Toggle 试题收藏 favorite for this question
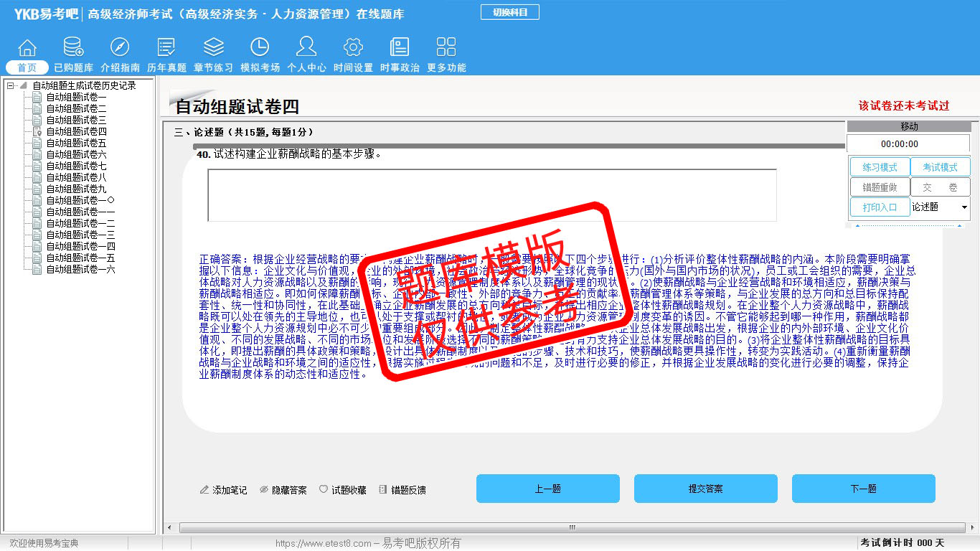Screen dimensions: 980x551 [342, 490]
